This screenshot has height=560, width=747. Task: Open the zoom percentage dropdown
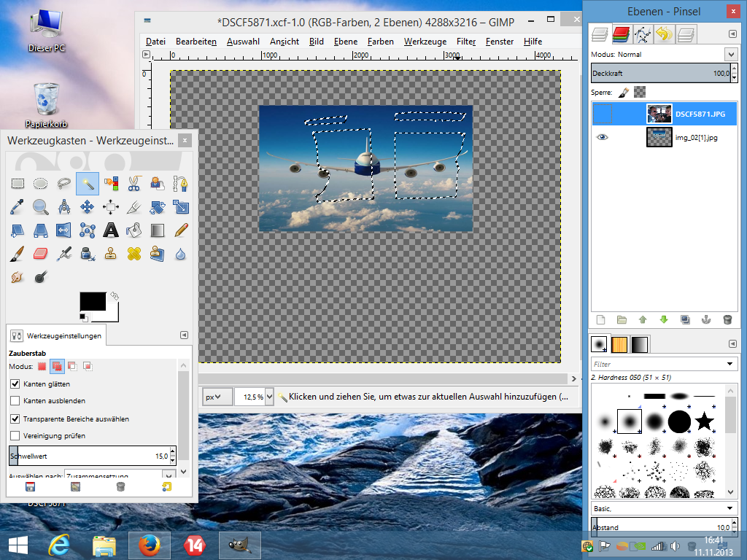click(269, 397)
